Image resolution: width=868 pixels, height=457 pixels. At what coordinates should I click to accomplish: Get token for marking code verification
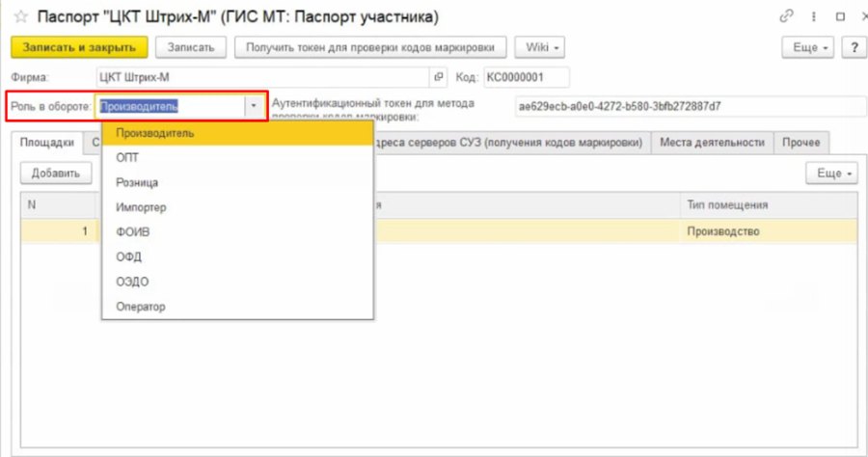(x=370, y=47)
